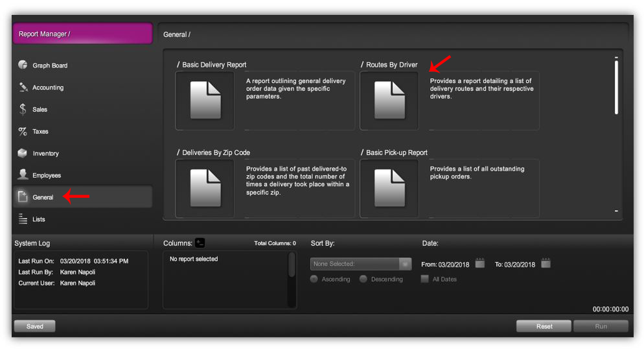The image size is (644, 349).
Task: Select the Routes By Driver report icon
Action: pos(389,101)
